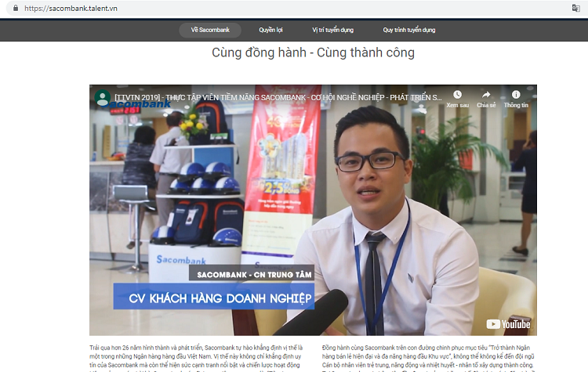The width and height of the screenshot is (588, 372).
Task: Play the embedded Sacombank YouTube video
Action: click(313, 210)
